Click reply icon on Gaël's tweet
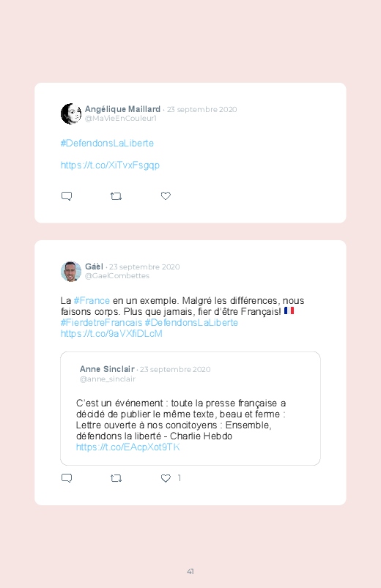This screenshot has height=588, width=381. click(x=67, y=478)
